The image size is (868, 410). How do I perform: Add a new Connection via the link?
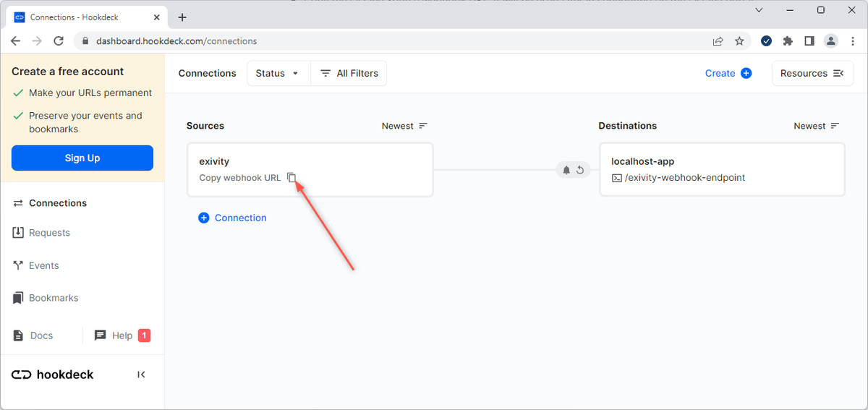pyautogui.click(x=240, y=218)
